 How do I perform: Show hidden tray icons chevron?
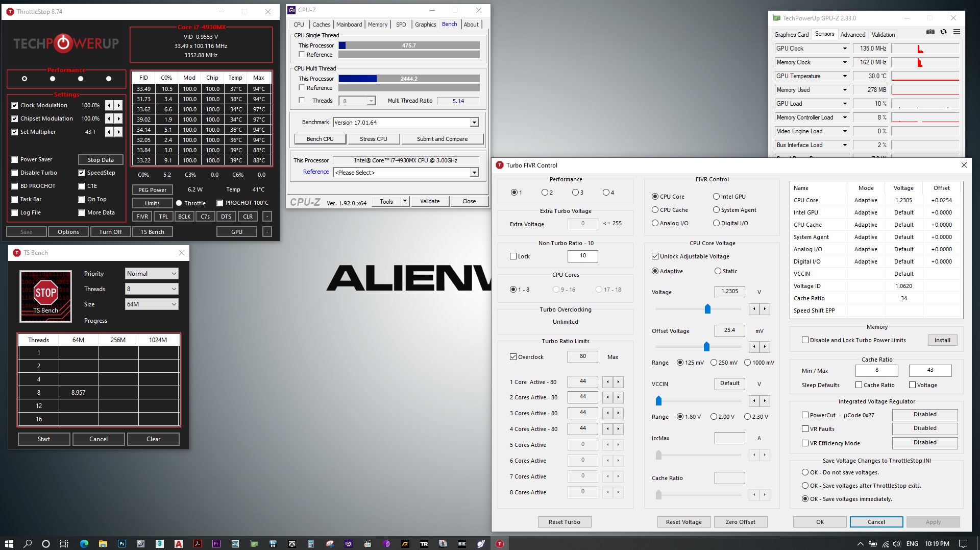click(x=860, y=544)
